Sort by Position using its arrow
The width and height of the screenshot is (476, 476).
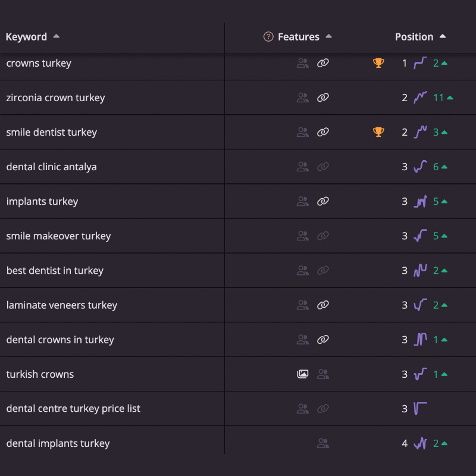click(x=443, y=36)
